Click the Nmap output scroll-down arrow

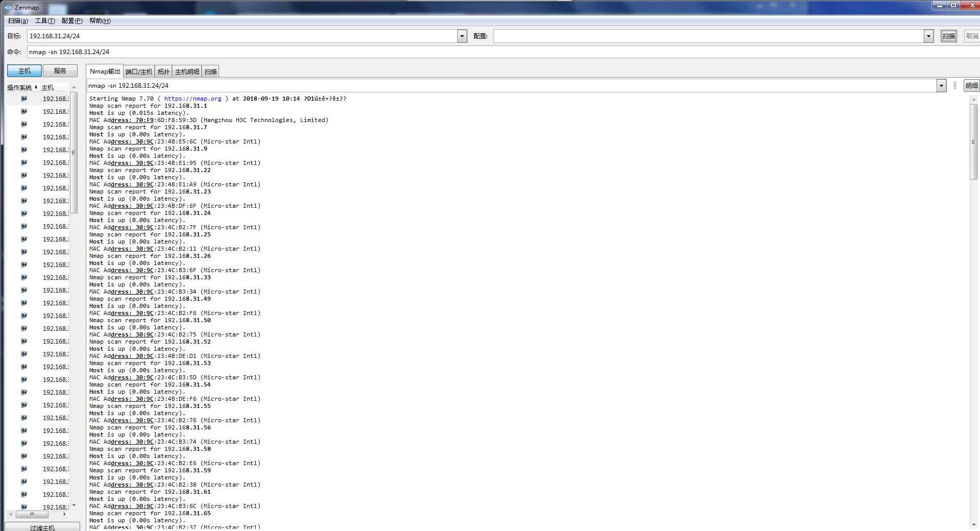973,524
